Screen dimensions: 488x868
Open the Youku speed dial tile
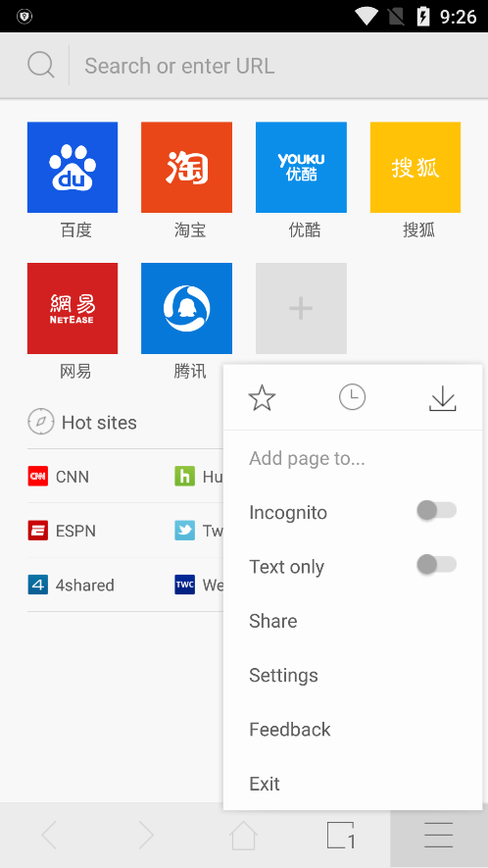click(x=301, y=167)
